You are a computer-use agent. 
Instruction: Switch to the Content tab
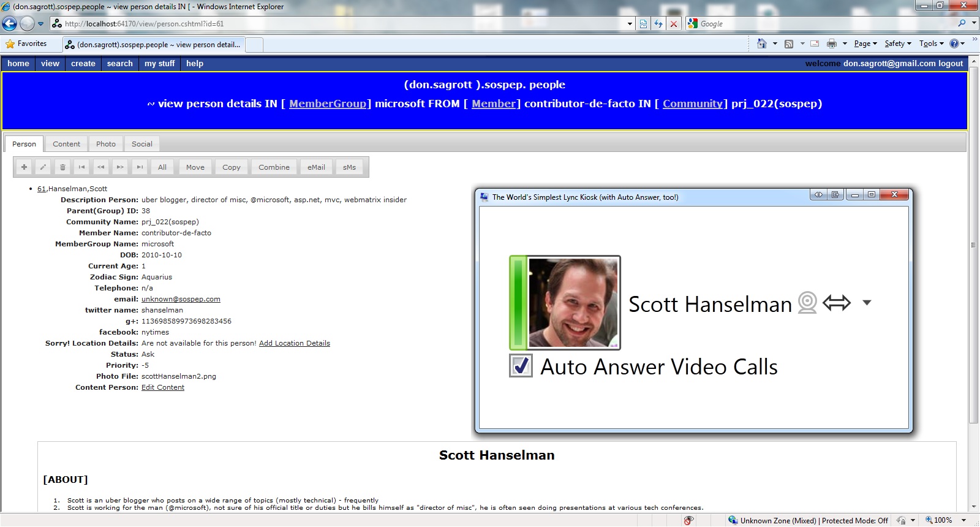click(x=66, y=144)
